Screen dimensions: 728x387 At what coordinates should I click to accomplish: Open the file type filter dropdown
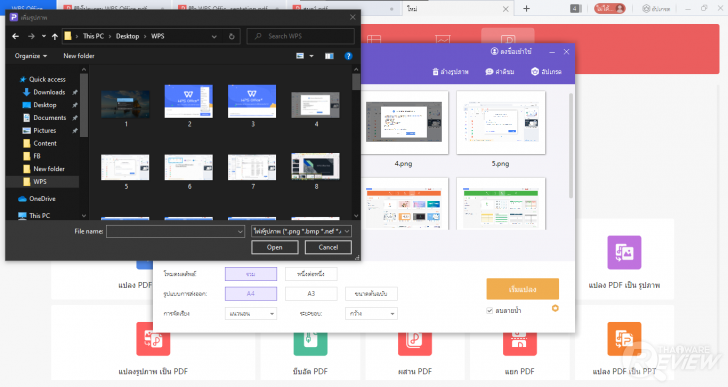(x=301, y=231)
